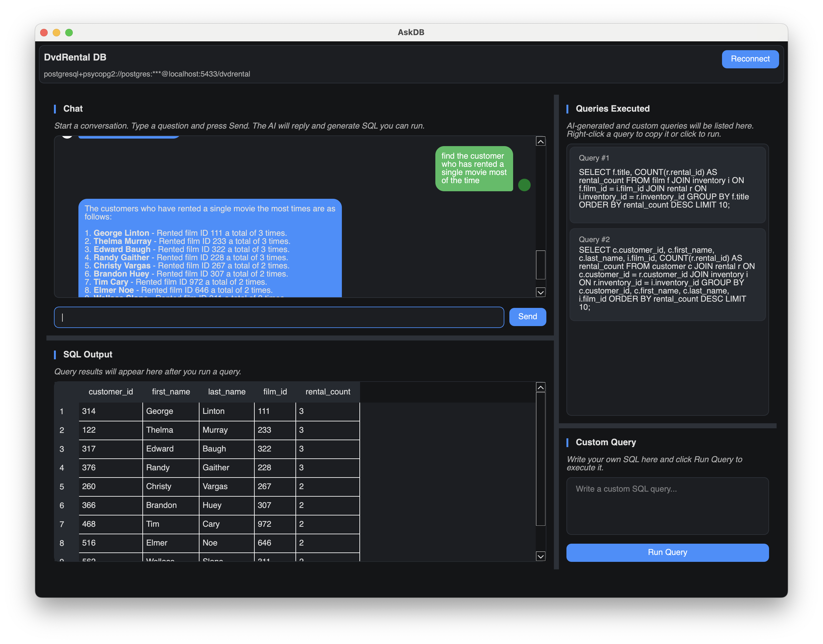Click the SQL output scroll down arrow
The image size is (823, 644).
coord(540,556)
